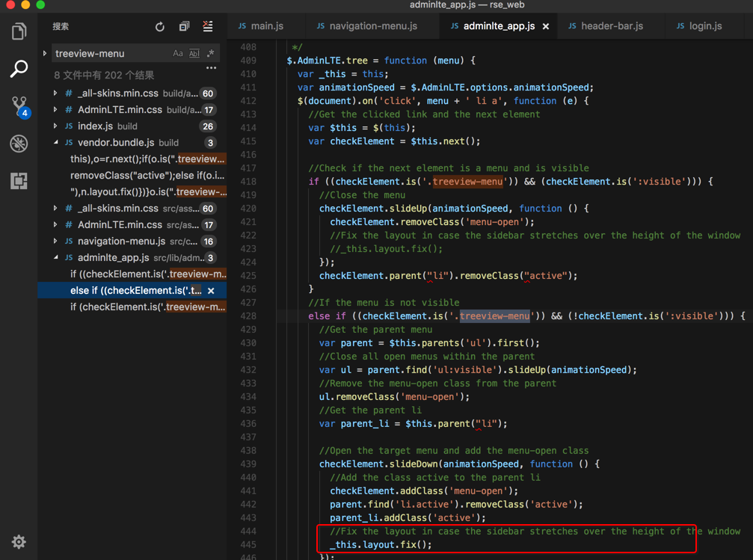The width and height of the screenshot is (753, 560).
Task: Clear the search results
Action: tap(208, 27)
